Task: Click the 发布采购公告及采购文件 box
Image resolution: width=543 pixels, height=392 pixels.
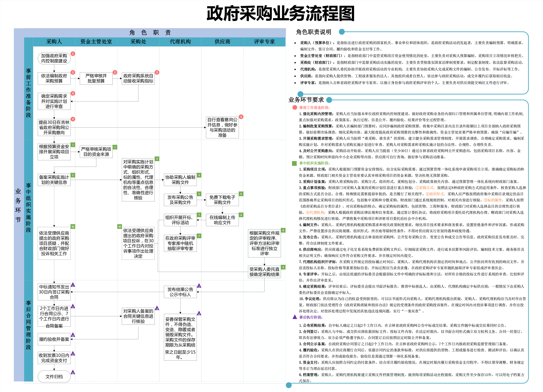Action: (x=180, y=200)
